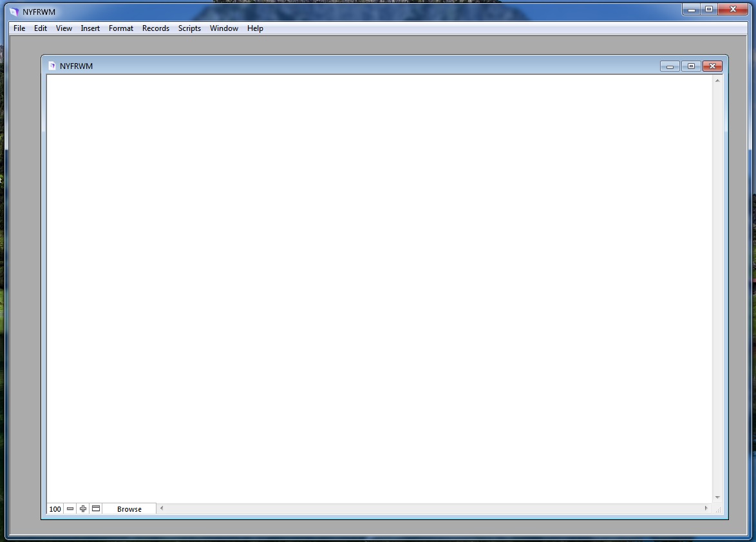Viewport: 756px width, 542px height.
Task: Open the Window menu
Action: (223, 28)
